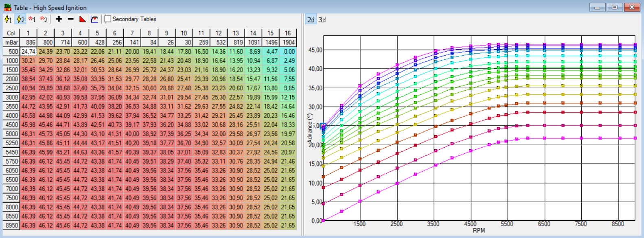
Task: Select column header 8
Action: click(x=149, y=33)
